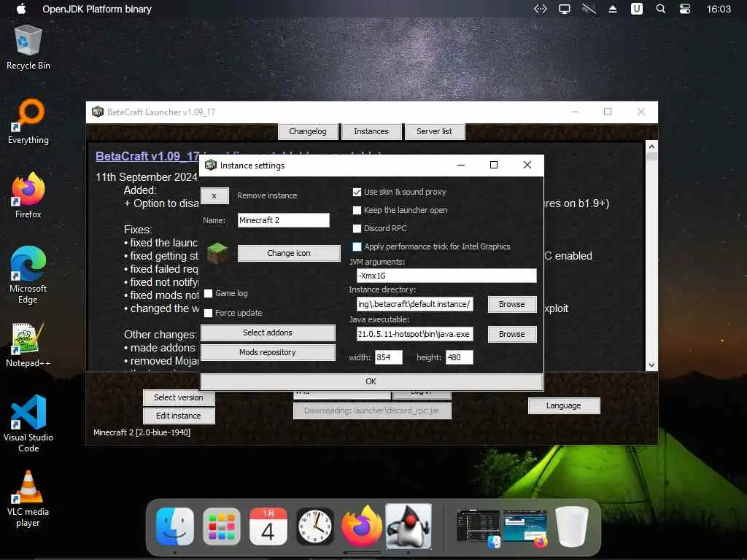The image size is (747, 560).
Task: Open the Recycle Bin desktop icon
Action: click(x=28, y=48)
